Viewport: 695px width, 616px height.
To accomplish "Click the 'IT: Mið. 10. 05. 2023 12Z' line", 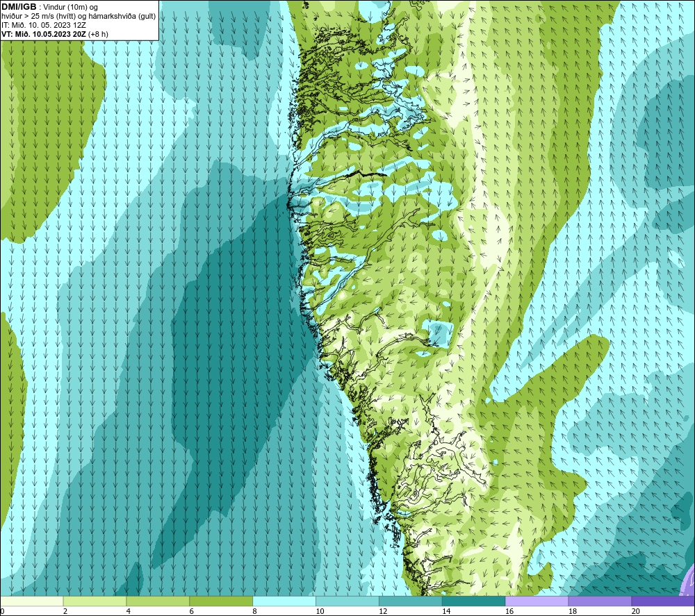I will (x=43, y=25).
